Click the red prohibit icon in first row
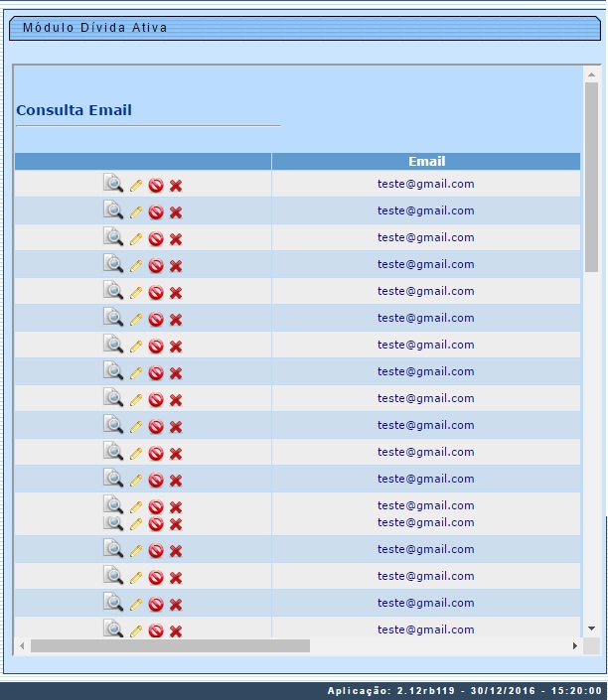 [156, 185]
